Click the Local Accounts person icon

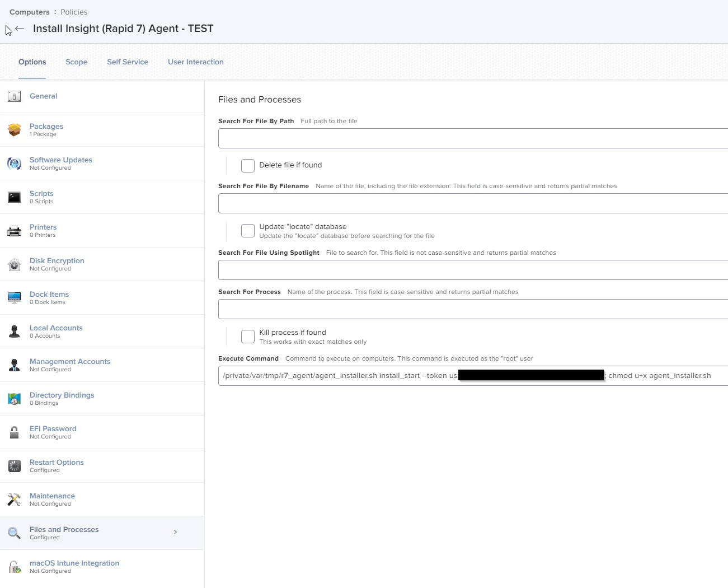(15, 332)
